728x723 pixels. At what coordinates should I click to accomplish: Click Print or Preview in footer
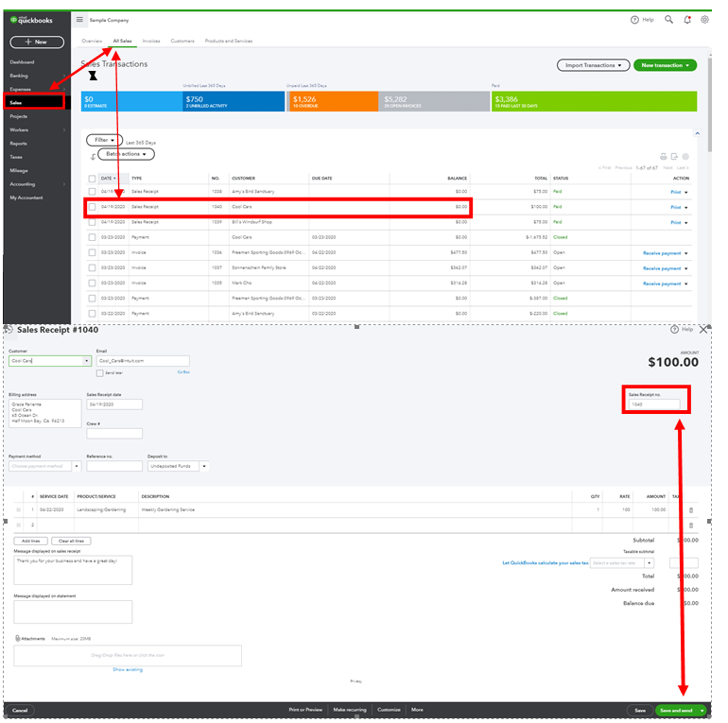[x=305, y=710]
